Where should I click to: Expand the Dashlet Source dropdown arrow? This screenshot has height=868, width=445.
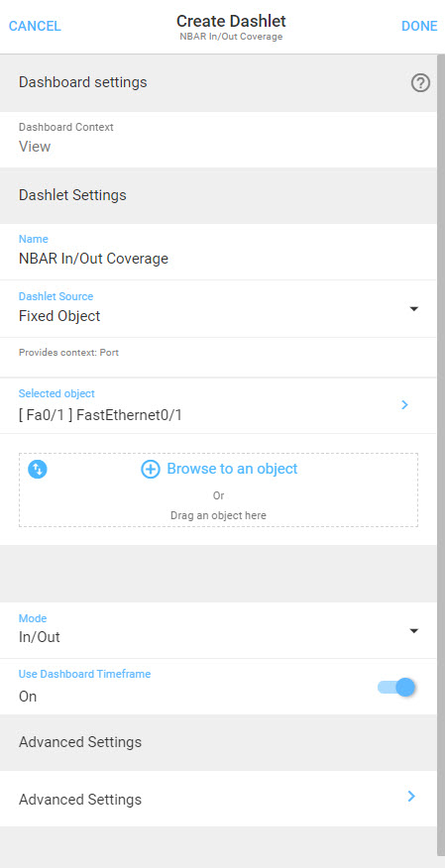(x=413, y=309)
